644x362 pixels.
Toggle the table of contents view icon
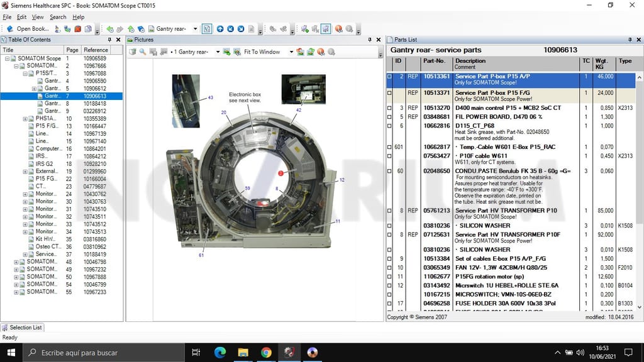[x=207, y=29]
